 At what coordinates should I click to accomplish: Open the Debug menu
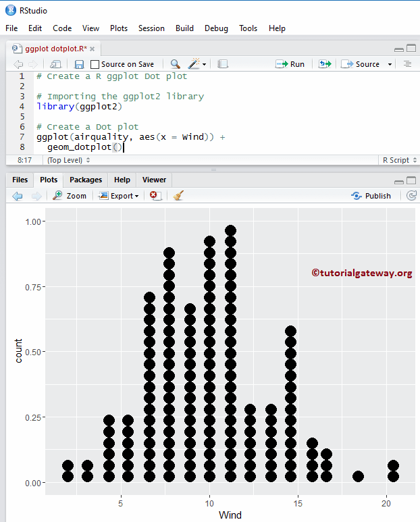pos(216,28)
